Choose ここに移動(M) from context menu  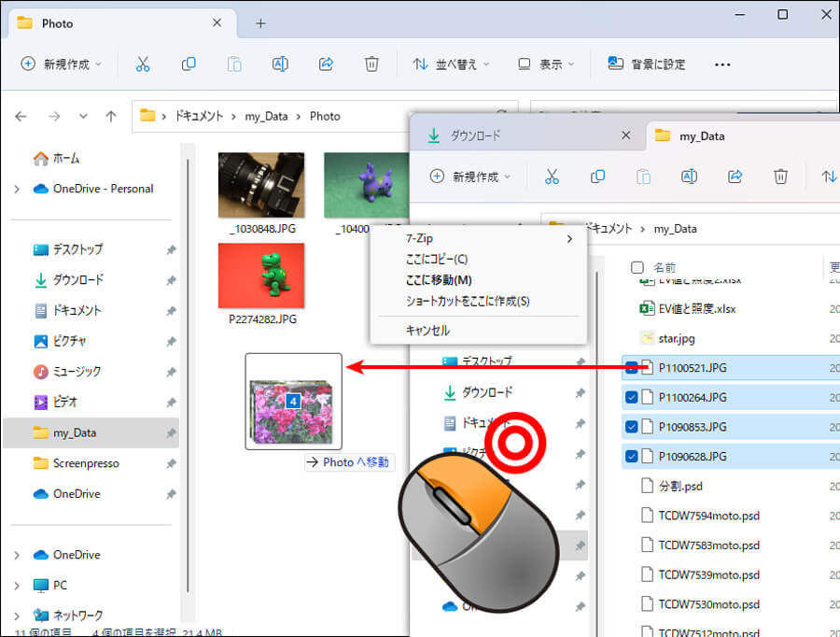(439, 280)
